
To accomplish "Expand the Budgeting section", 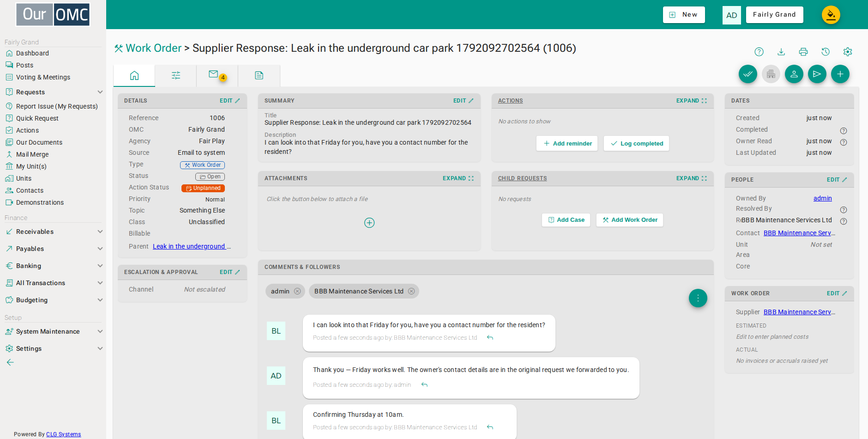I will pyautogui.click(x=54, y=300).
